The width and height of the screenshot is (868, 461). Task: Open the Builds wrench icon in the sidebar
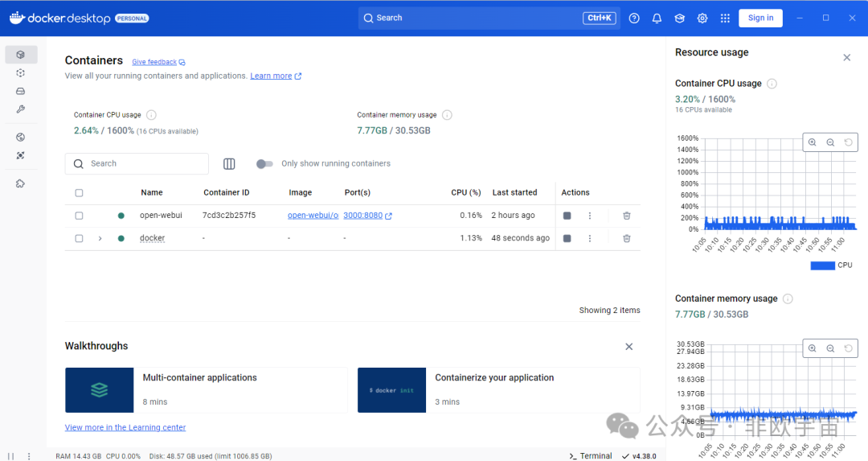(21, 109)
